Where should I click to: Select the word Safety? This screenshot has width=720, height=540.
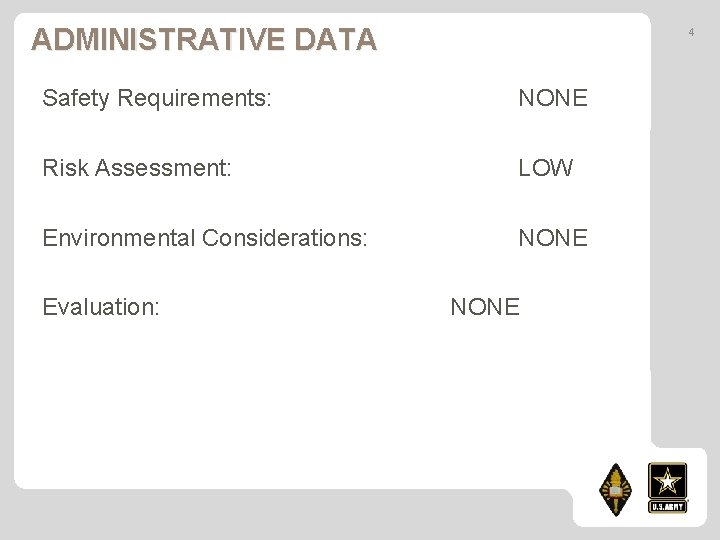coord(76,98)
